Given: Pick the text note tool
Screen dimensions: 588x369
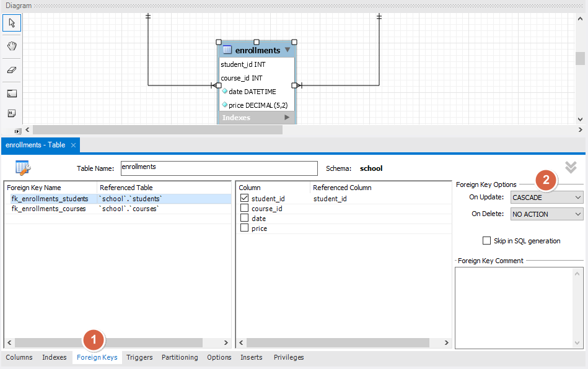Looking at the screenshot, I should [x=12, y=113].
